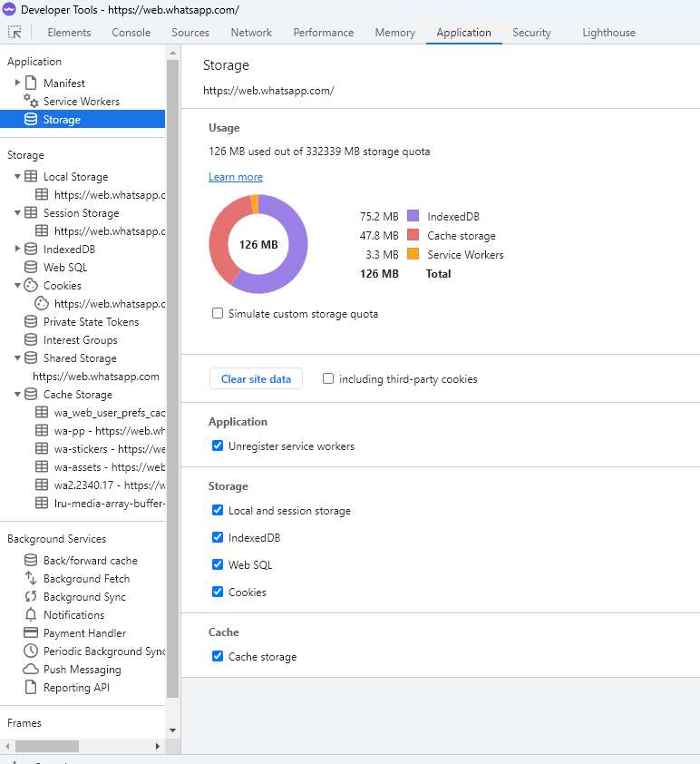Viewport: 700px width, 764px height.
Task: Open the Memory tab
Action: click(x=395, y=33)
